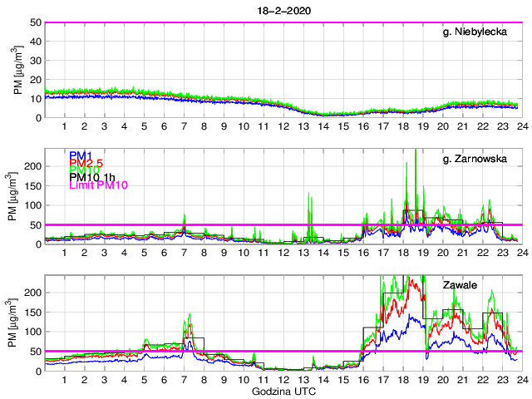
Task: Click hour 12 tick on Zawale plot axis
Action: point(283,379)
